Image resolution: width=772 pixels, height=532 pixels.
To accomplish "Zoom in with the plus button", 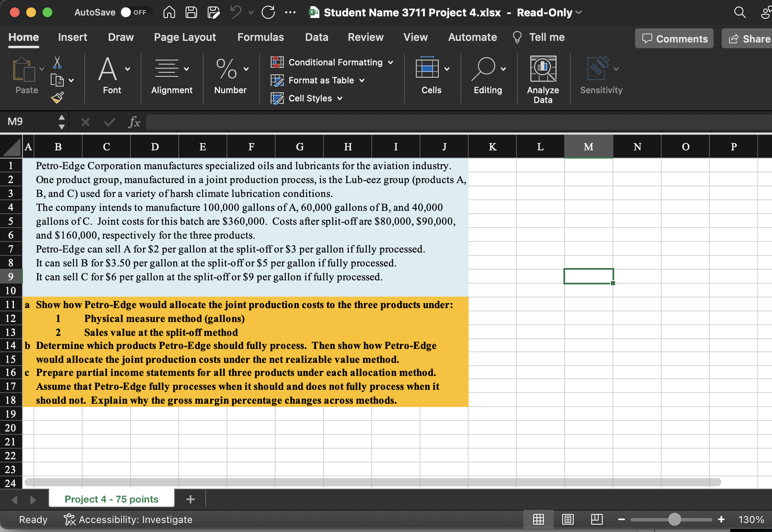I will coord(721,519).
